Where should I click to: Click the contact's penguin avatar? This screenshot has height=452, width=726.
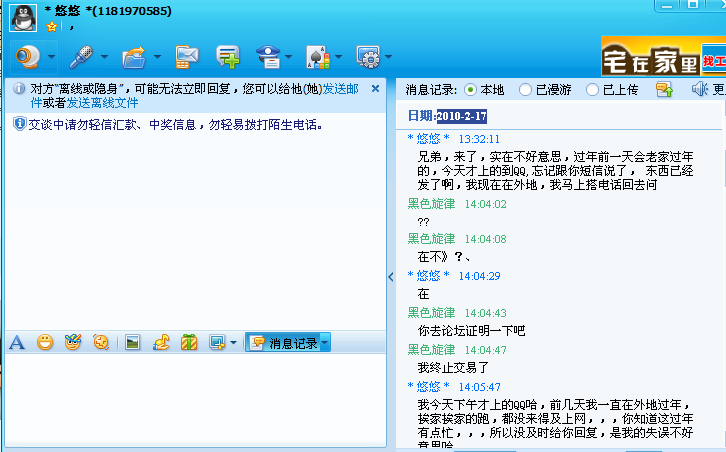pyautogui.click(x=23, y=18)
